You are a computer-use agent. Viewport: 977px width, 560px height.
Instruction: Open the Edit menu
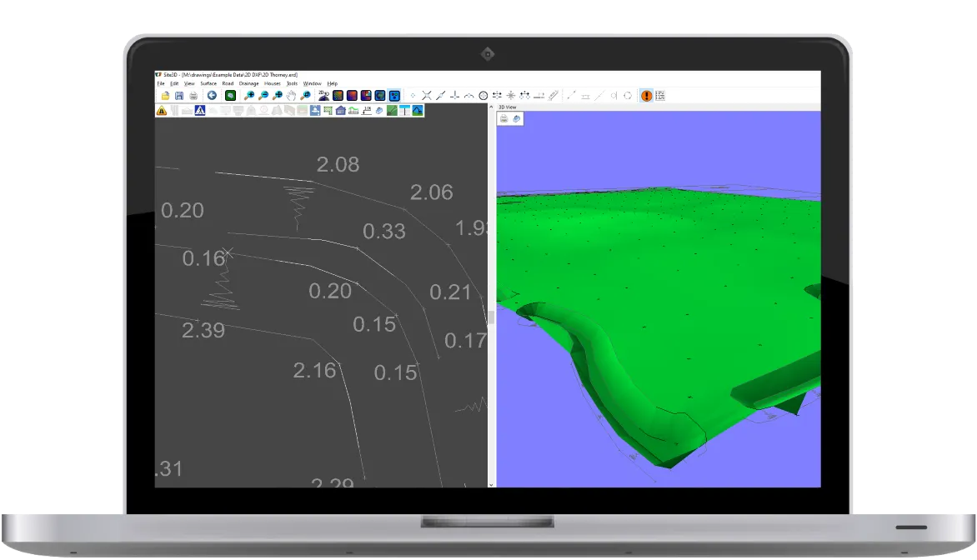coord(174,83)
